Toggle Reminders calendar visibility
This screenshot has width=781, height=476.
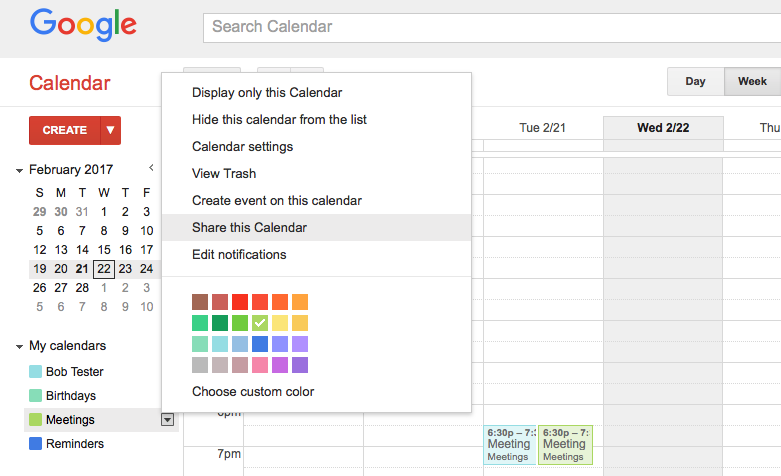[35, 443]
